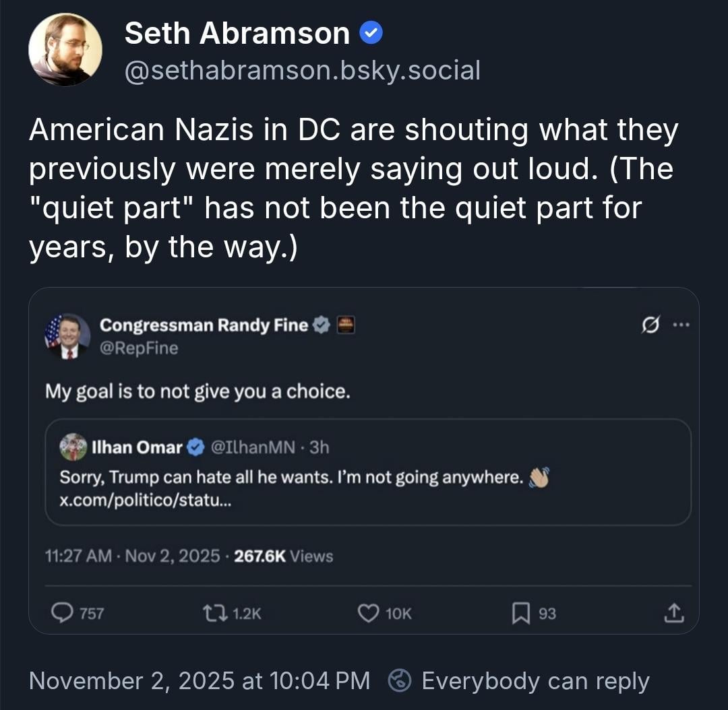Image resolution: width=728 pixels, height=710 pixels.
Task: Click the Grok slash-circle icon on the tweet
Action: click(x=650, y=325)
